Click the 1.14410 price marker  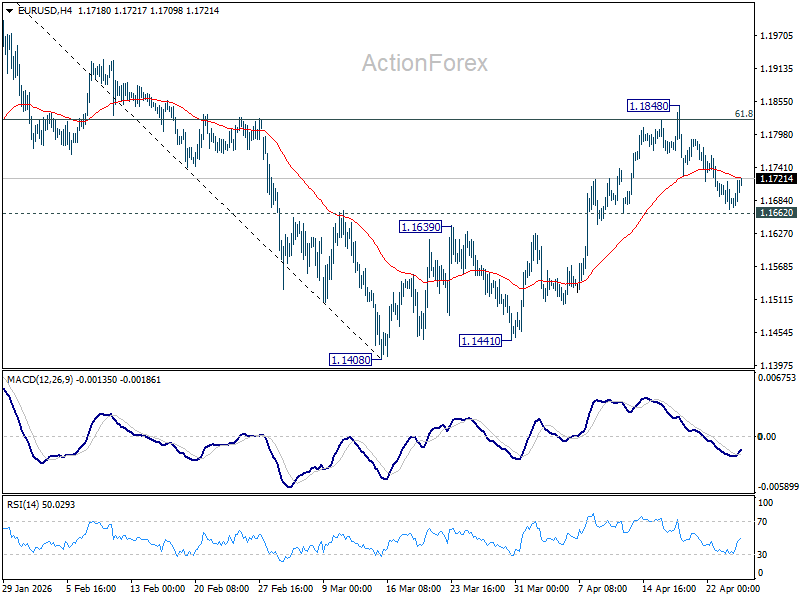point(478,340)
